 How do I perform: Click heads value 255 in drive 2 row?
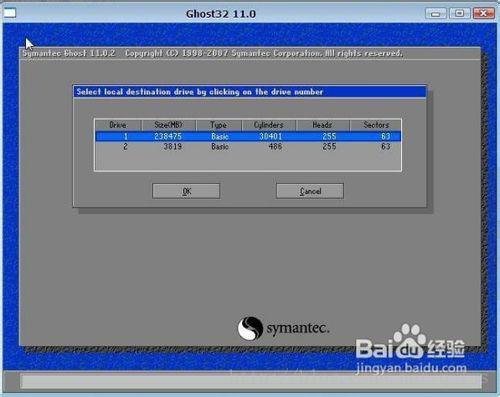pos(329,146)
